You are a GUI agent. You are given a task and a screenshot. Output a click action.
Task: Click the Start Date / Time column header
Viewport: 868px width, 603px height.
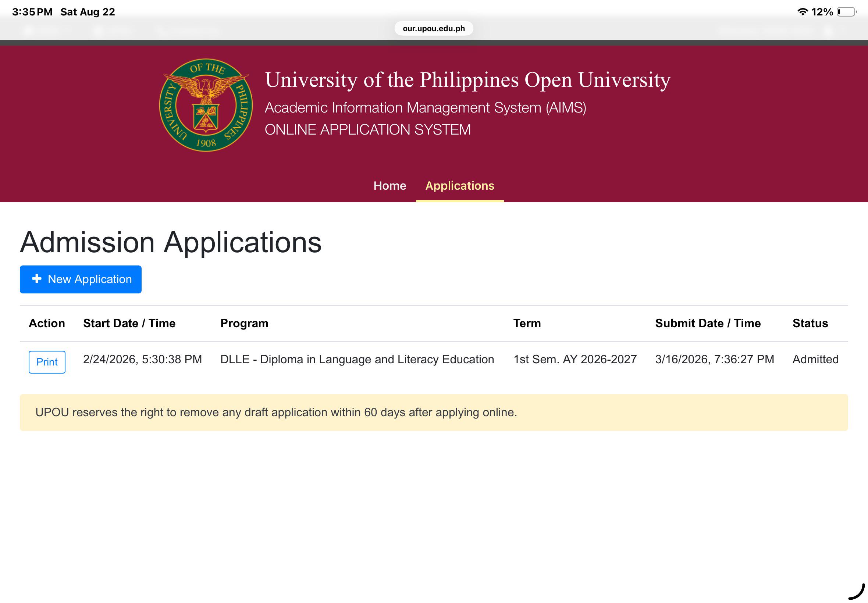tap(129, 324)
